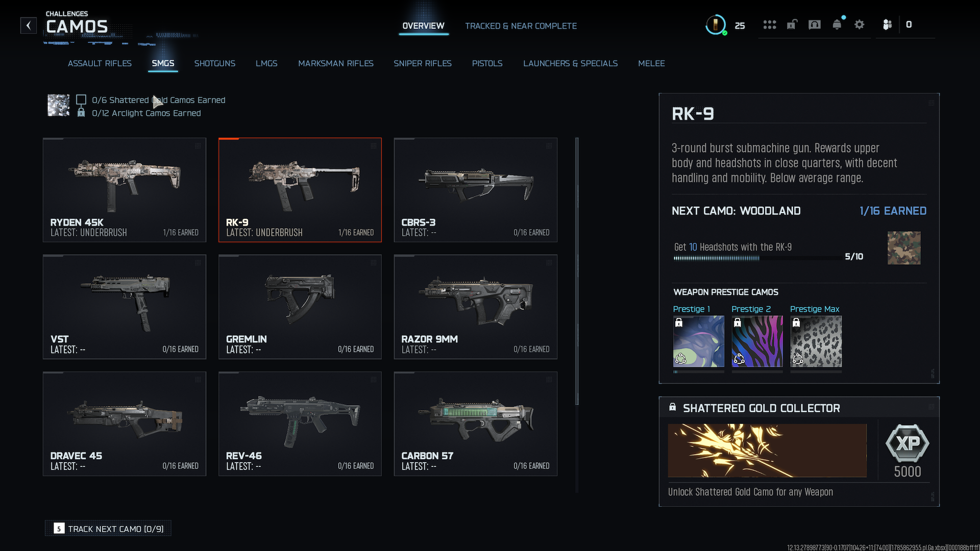Switch to Tracked & Near Complete tab
Viewport: 980px width, 551px height.
(x=521, y=26)
